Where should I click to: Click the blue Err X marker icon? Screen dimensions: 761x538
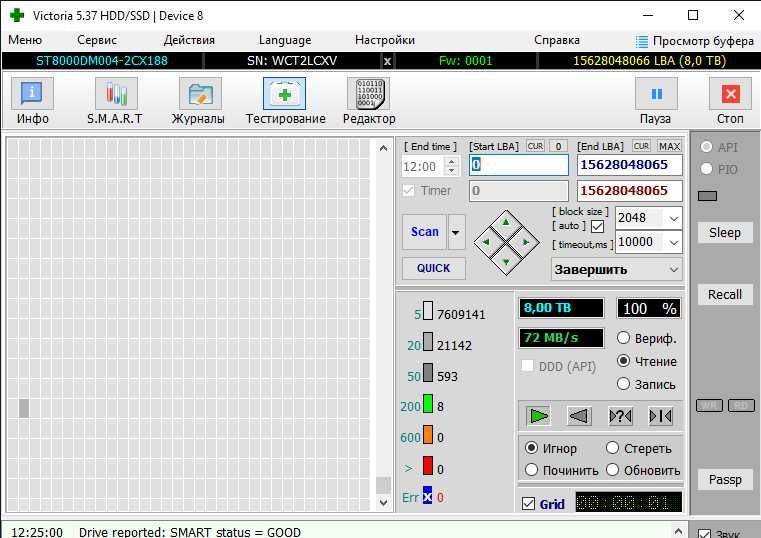(x=427, y=497)
